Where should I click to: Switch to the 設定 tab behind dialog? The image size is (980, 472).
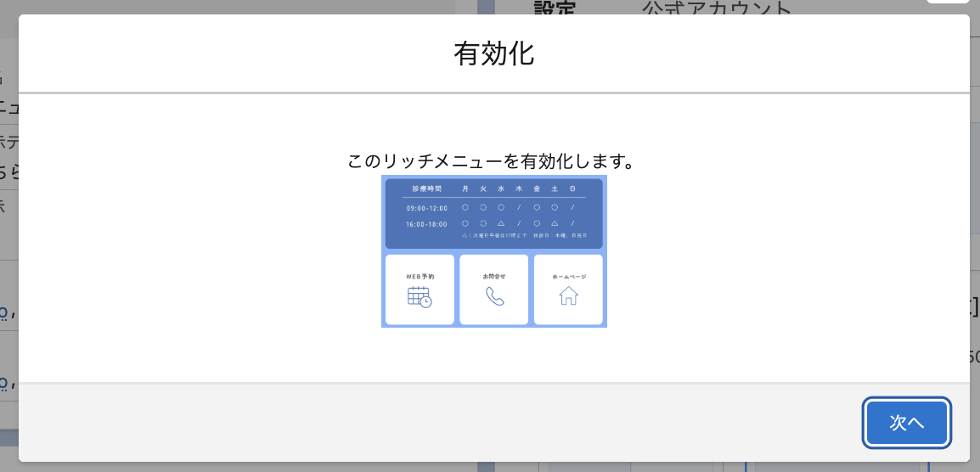coord(555,9)
